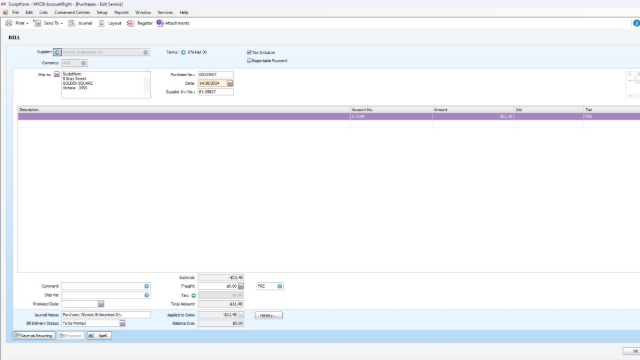Click the help icon at top right

636,23
